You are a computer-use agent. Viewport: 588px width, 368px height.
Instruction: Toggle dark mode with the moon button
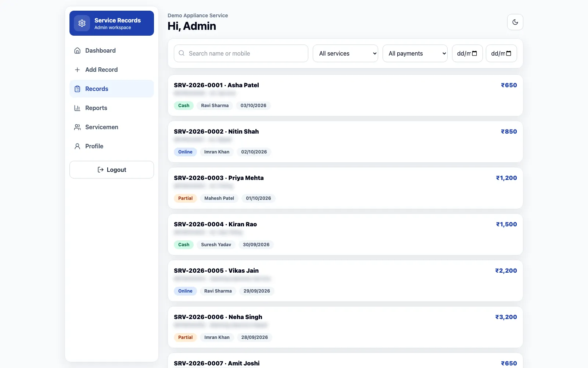click(x=515, y=22)
